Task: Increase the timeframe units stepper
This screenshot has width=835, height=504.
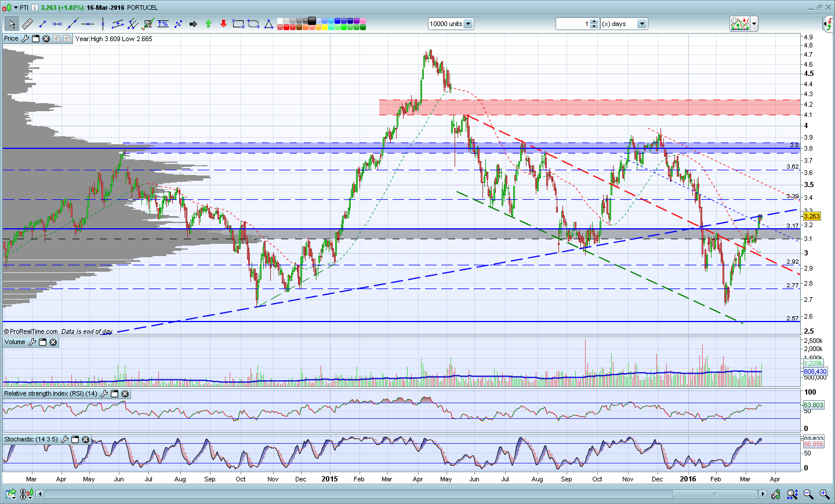Action: click(594, 21)
